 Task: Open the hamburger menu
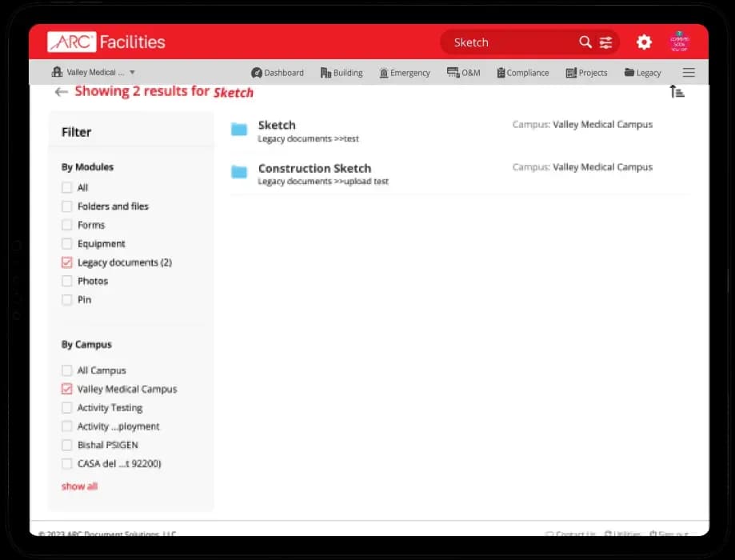[689, 71]
